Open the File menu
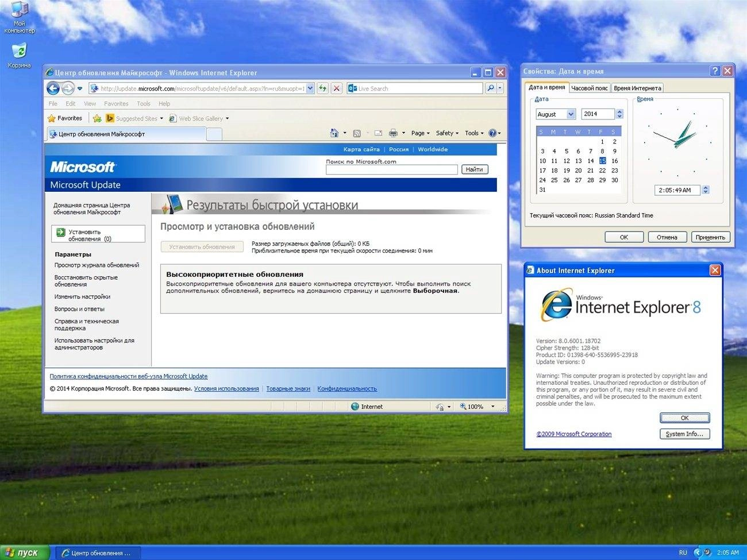Viewport: 747px width, 560px height. pyautogui.click(x=53, y=104)
